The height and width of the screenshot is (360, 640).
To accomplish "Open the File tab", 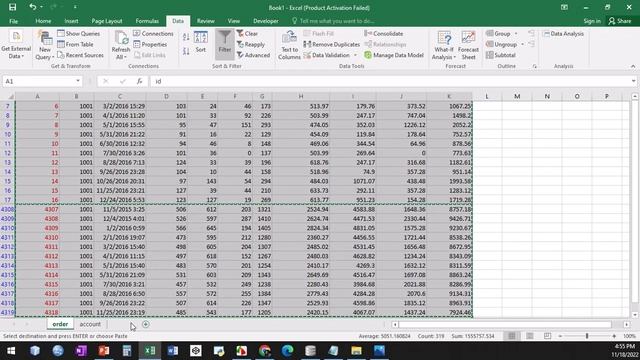I will (x=13, y=21).
